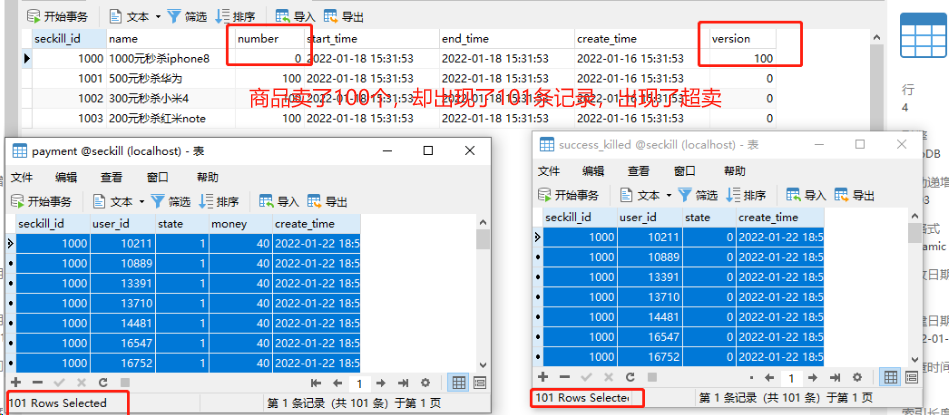Click 导入 import icon in success_killed window
949x415 pixels.
806,195
